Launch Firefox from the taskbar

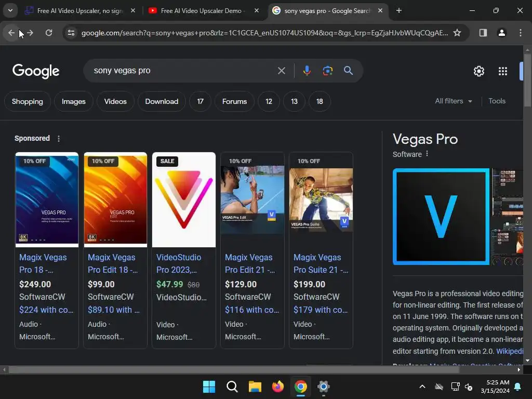point(277,387)
